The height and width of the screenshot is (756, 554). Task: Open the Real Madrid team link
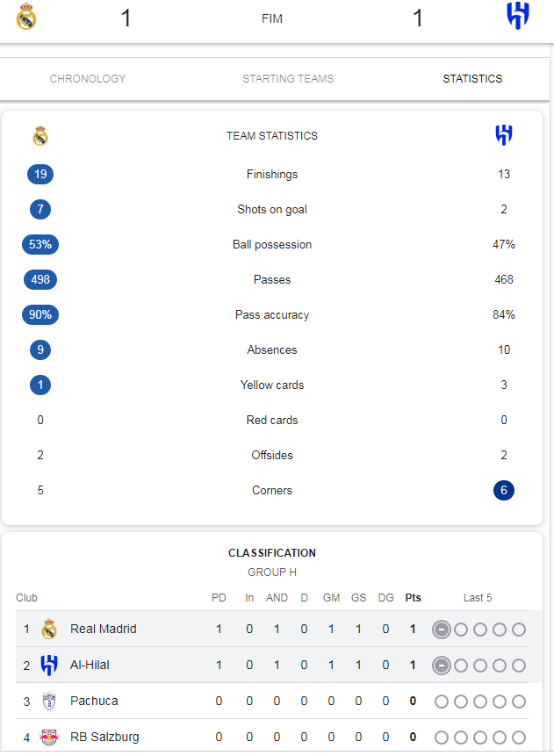pyautogui.click(x=104, y=630)
